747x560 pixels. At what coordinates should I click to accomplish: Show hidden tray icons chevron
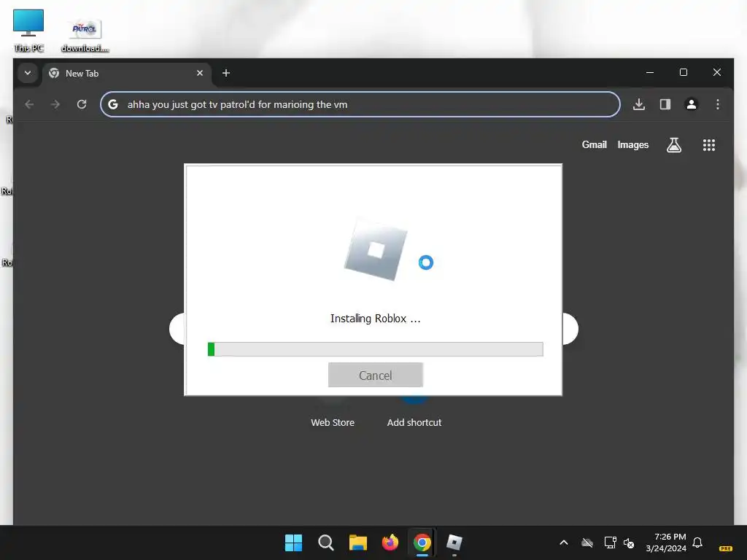tap(564, 542)
